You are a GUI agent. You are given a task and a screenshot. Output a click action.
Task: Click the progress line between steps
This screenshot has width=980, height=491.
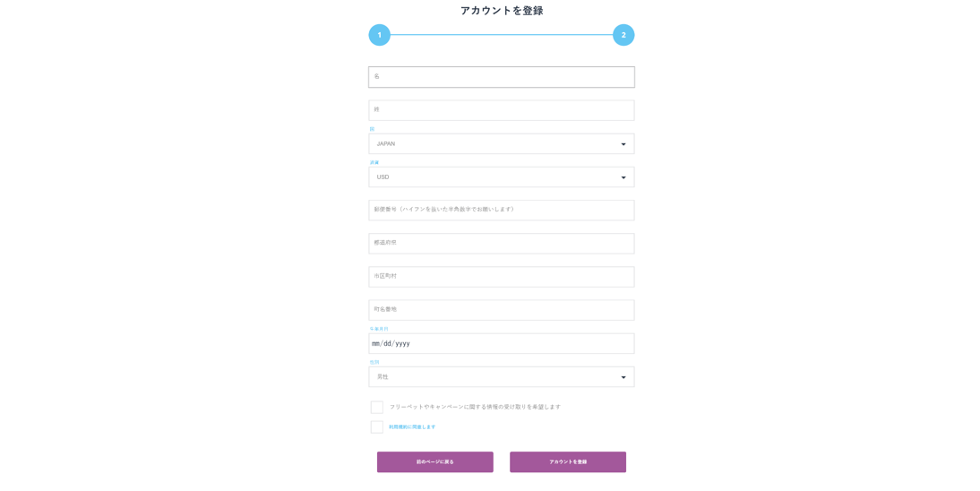[502, 35]
